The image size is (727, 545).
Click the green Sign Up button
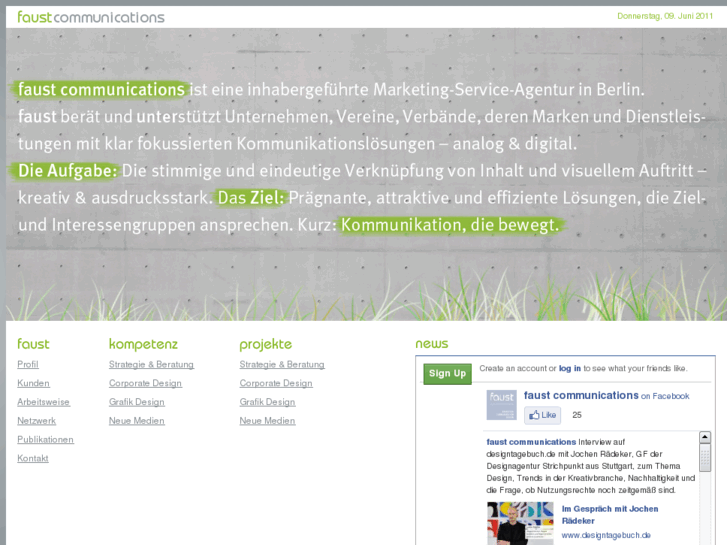point(447,374)
